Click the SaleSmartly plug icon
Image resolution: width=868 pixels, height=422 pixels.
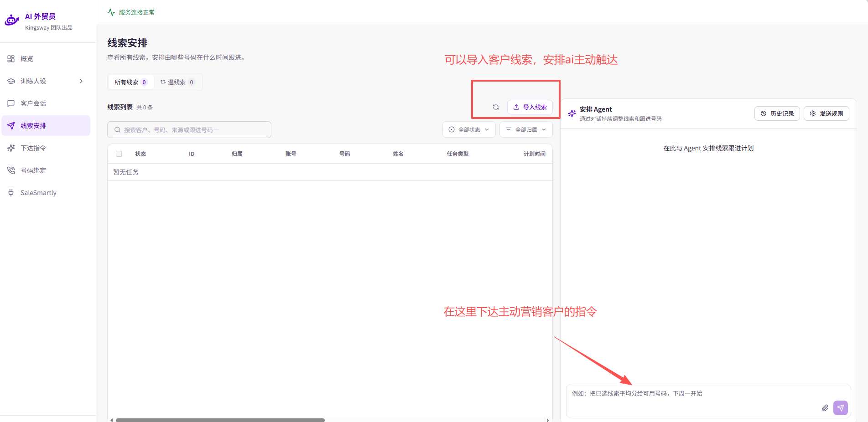(11, 193)
